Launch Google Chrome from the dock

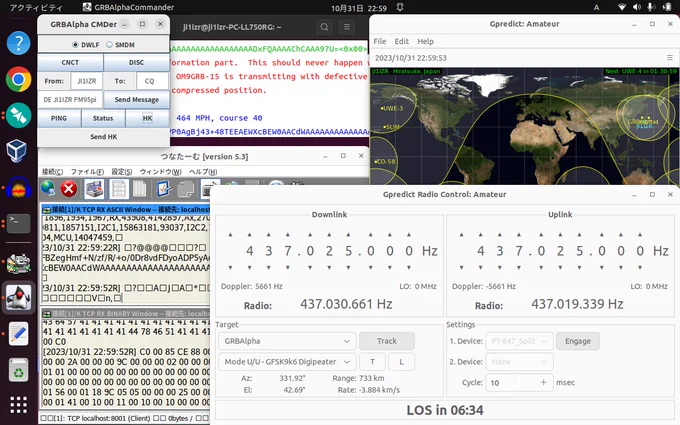coord(19,79)
